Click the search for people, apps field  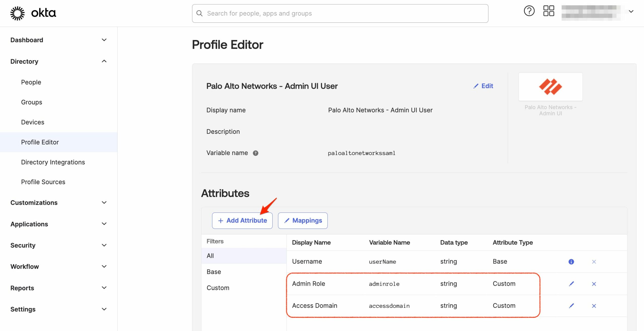click(x=340, y=13)
